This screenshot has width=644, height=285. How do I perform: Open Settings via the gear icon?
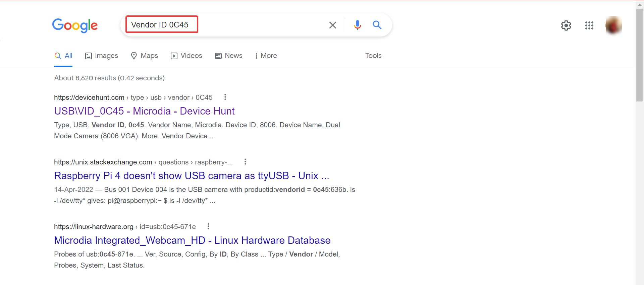click(x=566, y=25)
